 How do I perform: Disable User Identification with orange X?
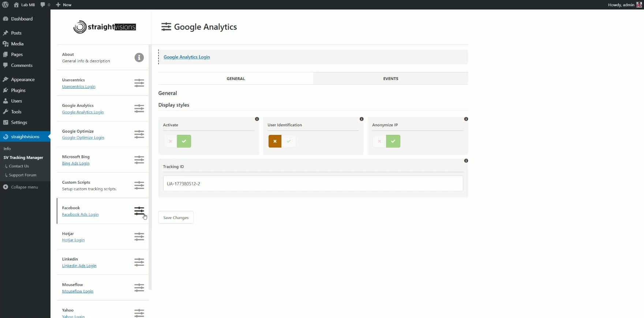pyautogui.click(x=275, y=141)
